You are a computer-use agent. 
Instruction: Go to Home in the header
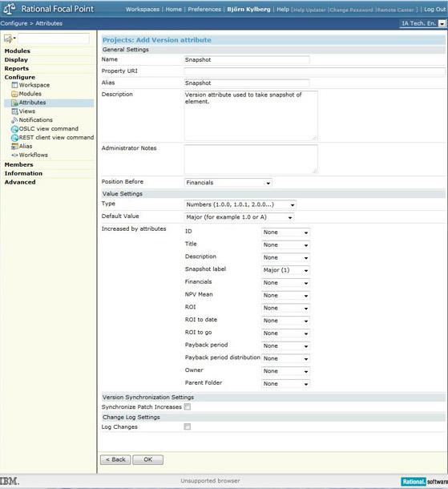(174, 10)
